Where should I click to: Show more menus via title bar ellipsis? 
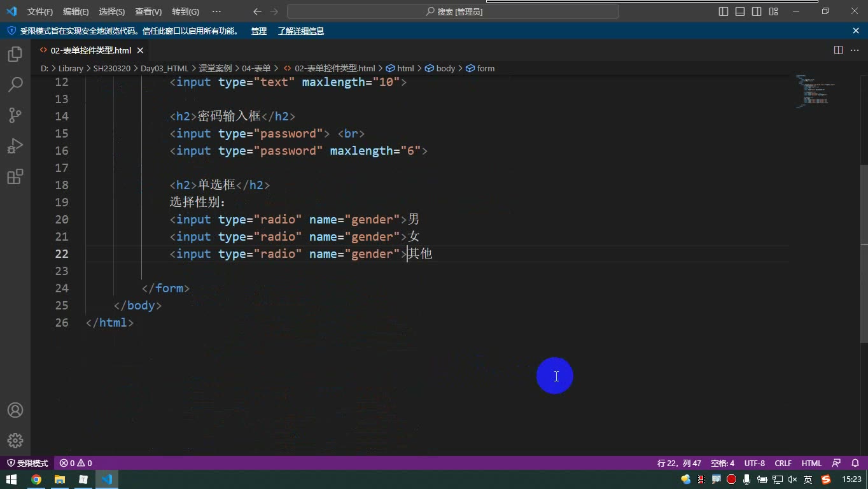(x=216, y=11)
